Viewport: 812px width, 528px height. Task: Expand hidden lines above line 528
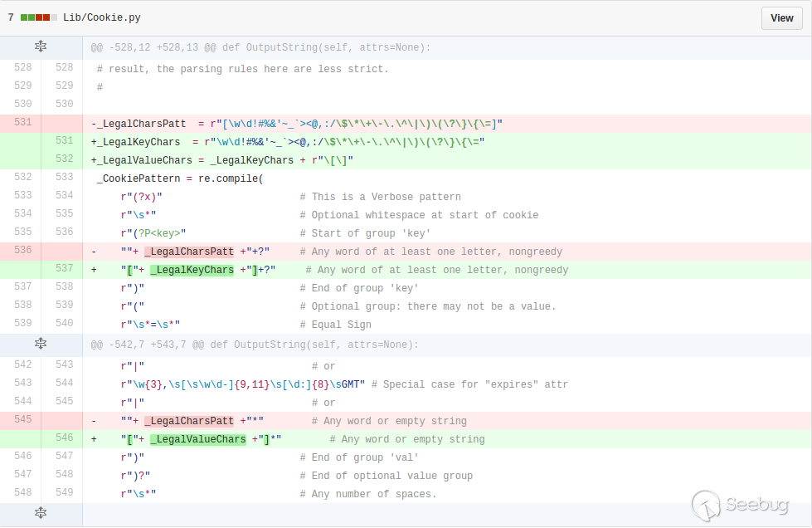41,47
